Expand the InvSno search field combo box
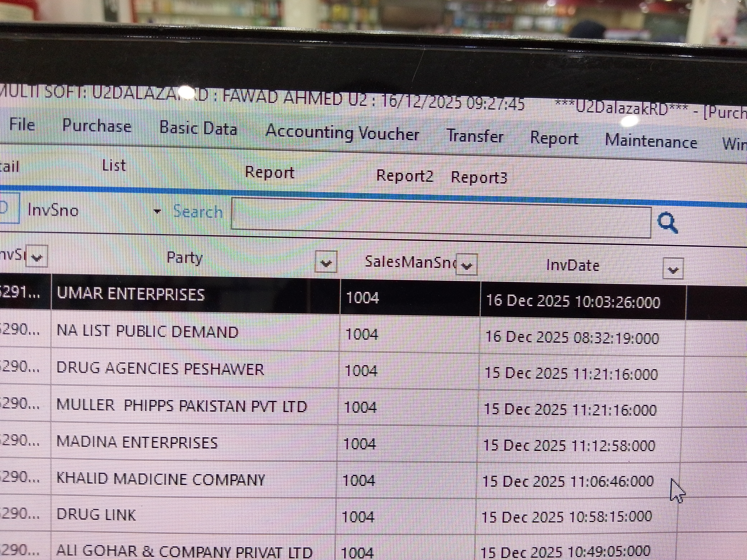 pyautogui.click(x=157, y=212)
